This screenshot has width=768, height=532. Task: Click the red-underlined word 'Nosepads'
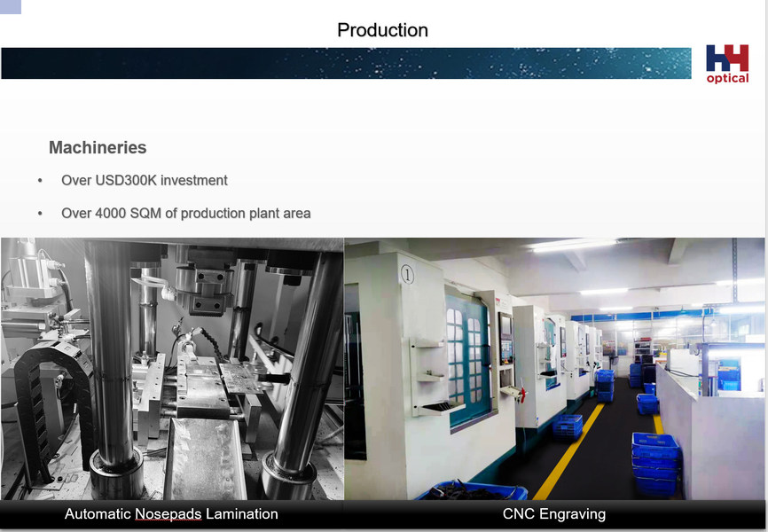168,514
